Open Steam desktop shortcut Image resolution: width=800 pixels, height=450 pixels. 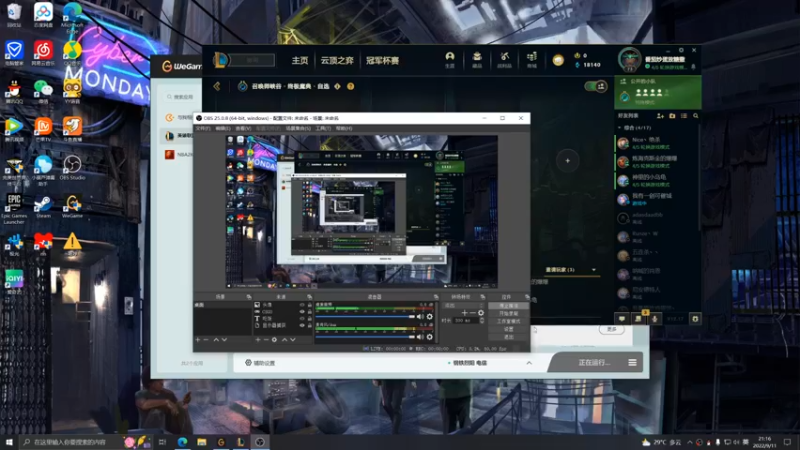pyautogui.click(x=43, y=207)
